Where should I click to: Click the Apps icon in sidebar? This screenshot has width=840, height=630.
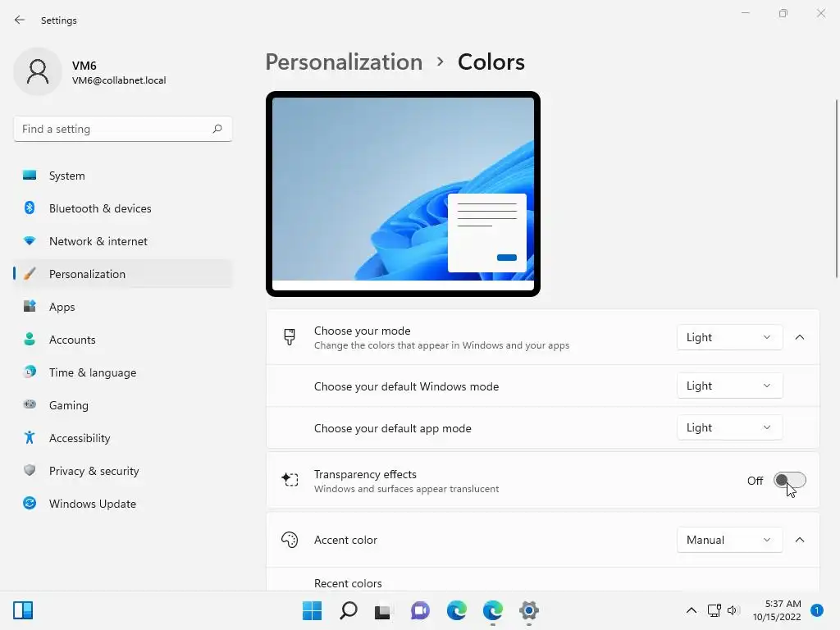[x=30, y=307]
